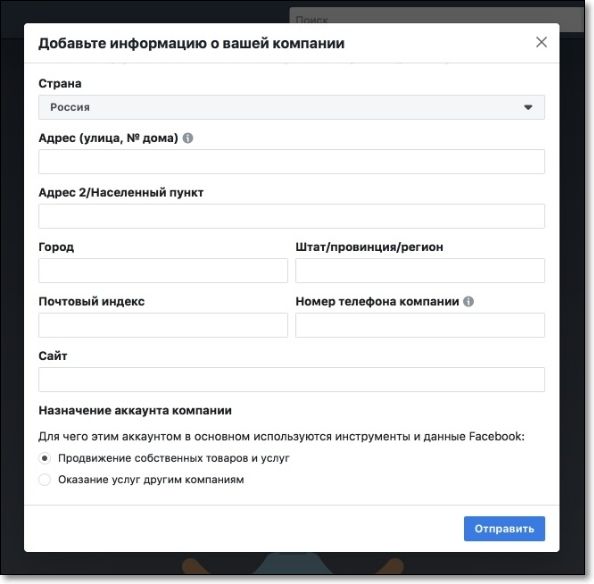Click the Номер телефона компании input field
This screenshot has width=594, height=584.
(x=420, y=325)
